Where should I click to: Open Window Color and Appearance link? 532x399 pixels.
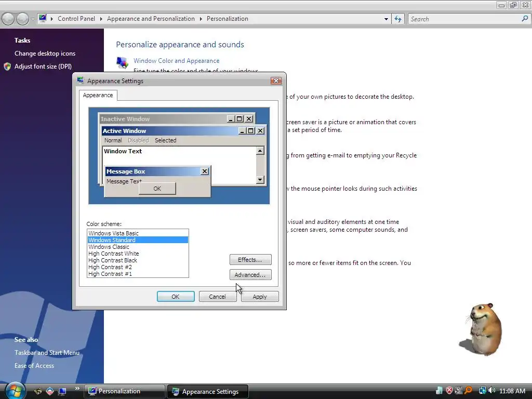[x=177, y=61]
